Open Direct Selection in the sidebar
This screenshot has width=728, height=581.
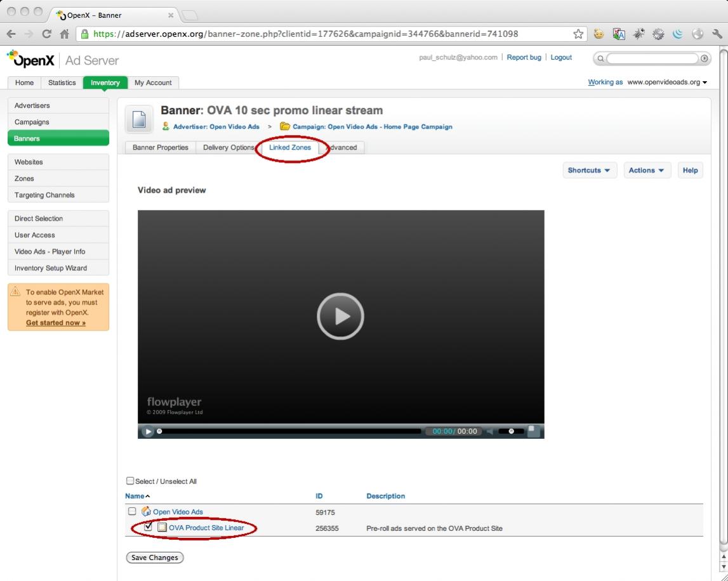[58, 219]
